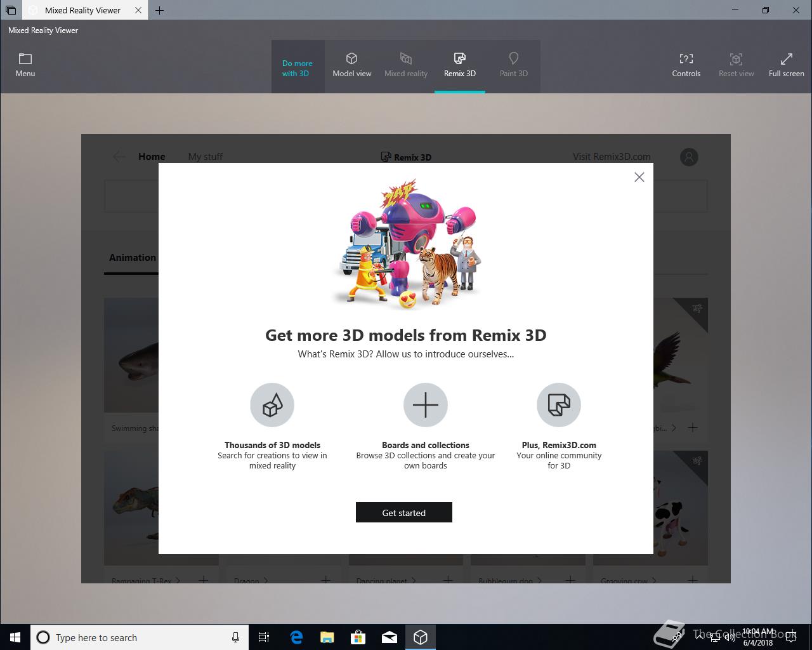812x650 pixels.
Task: Click the Thousands of 3D models icon
Action: [272, 405]
